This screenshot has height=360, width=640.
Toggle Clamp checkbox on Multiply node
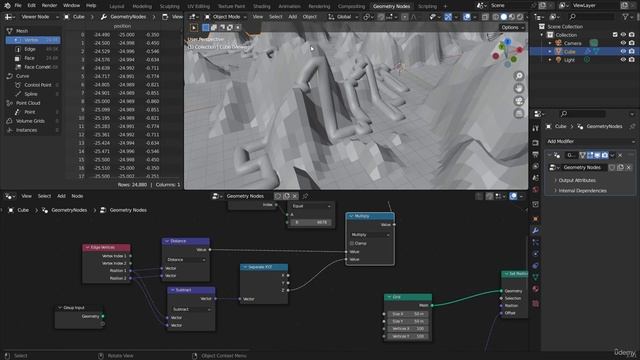351,243
